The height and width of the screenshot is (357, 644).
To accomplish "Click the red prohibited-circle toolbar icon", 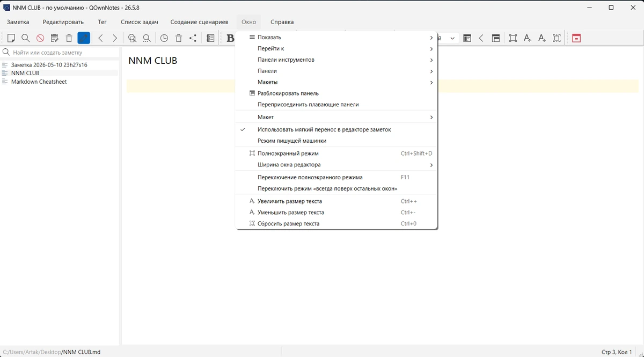I will 40,38.
